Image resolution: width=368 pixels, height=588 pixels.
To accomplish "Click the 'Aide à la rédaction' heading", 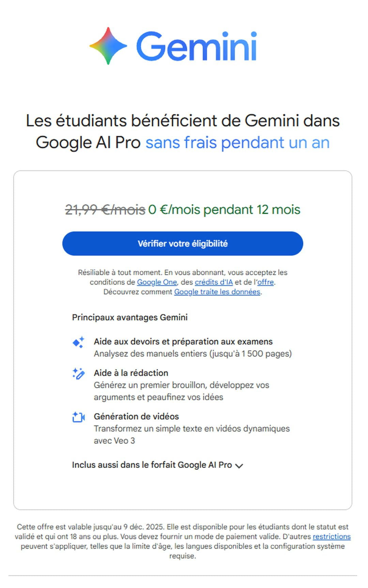I will [x=131, y=373].
